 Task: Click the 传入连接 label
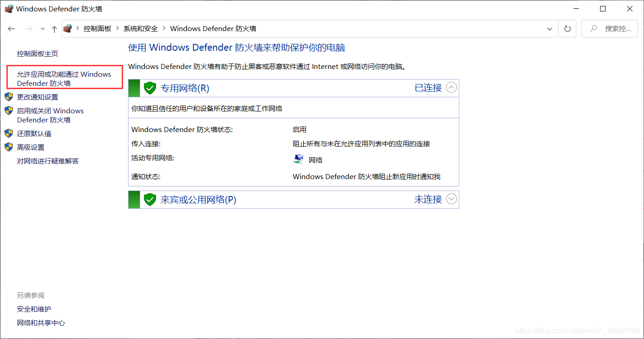pos(146,144)
